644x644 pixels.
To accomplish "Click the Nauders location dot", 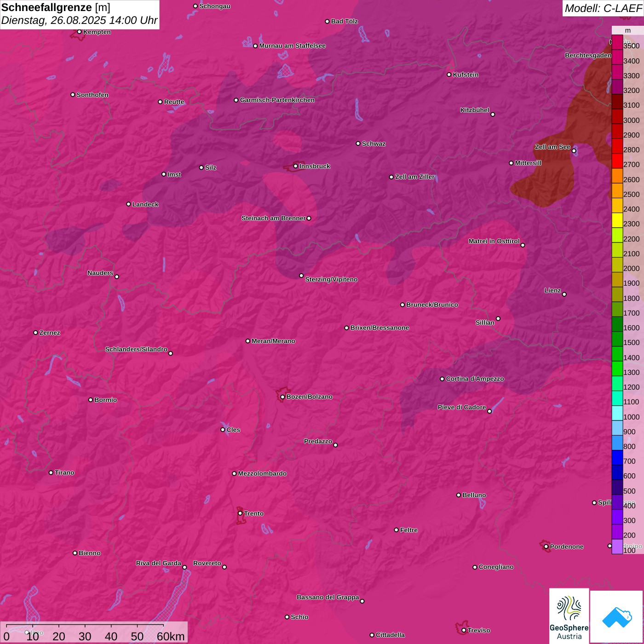I will coord(117,277).
